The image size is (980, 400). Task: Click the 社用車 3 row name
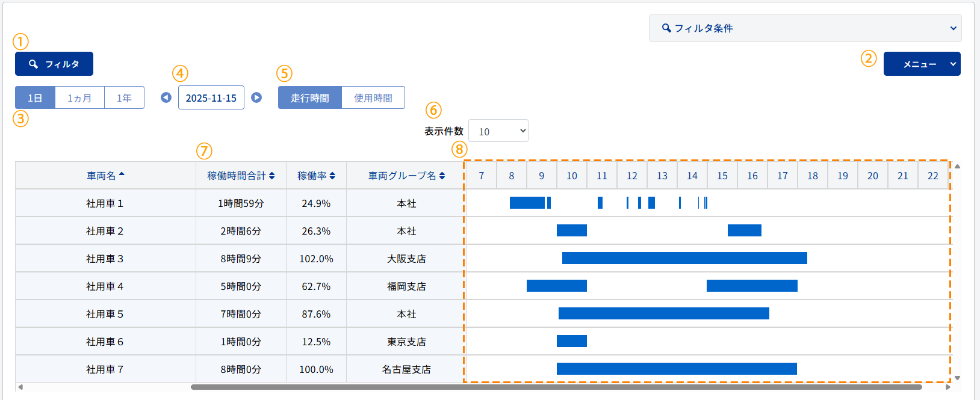point(105,259)
